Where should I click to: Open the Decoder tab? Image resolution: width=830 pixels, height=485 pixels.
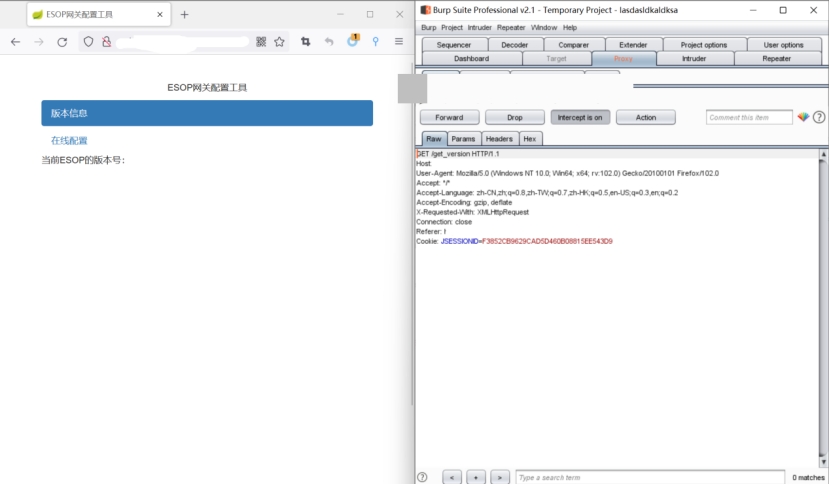[515, 45]
